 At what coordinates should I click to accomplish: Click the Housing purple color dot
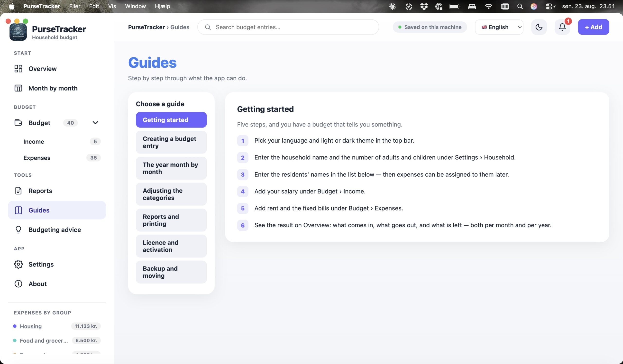15,326
